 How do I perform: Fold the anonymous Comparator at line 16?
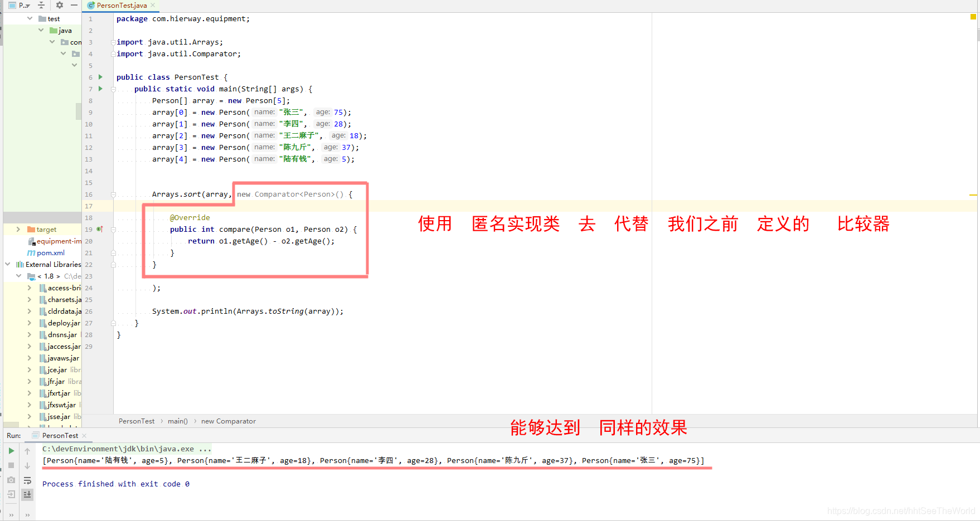click(x=113, y=194)
